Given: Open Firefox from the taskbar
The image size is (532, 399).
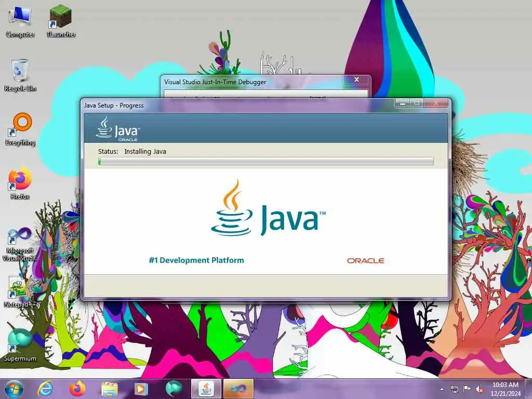Looking at the screenshot, I should 77,389.
